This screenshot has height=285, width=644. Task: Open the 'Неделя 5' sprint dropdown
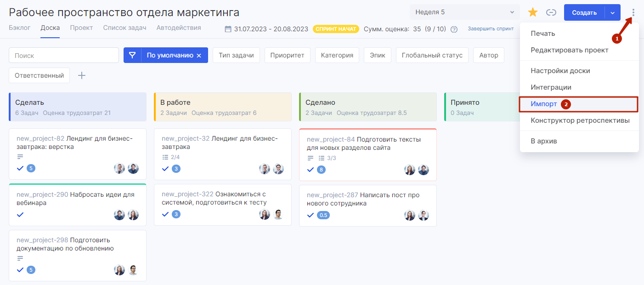464,12
